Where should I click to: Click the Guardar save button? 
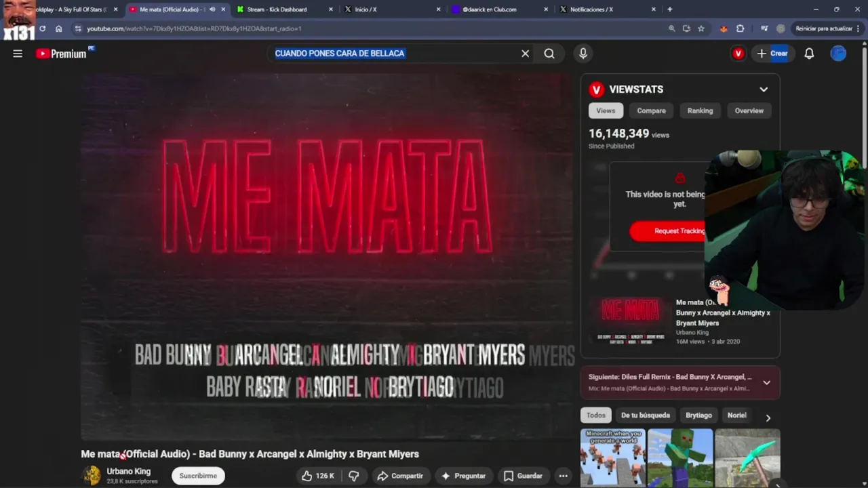click(x=523, y=476)
